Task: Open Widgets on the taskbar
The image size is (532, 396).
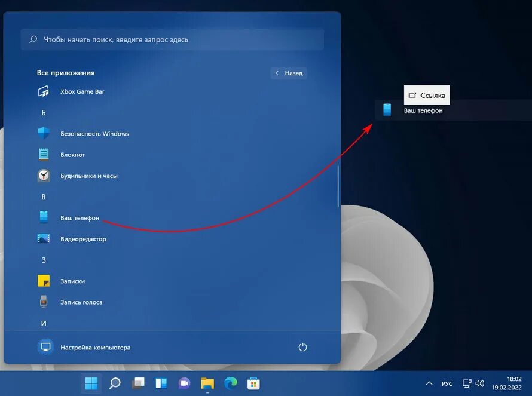Action: pos(161,383)
